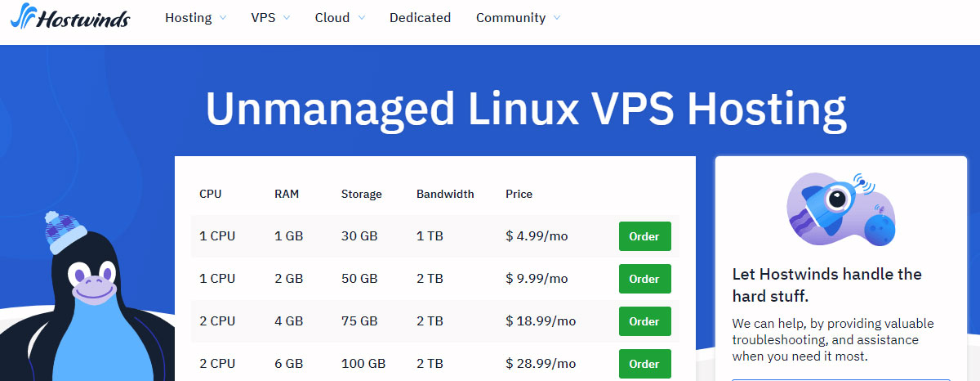Order the $9.99/mo VPS plan
Screen dimensions: 980x381
point(644,279)
